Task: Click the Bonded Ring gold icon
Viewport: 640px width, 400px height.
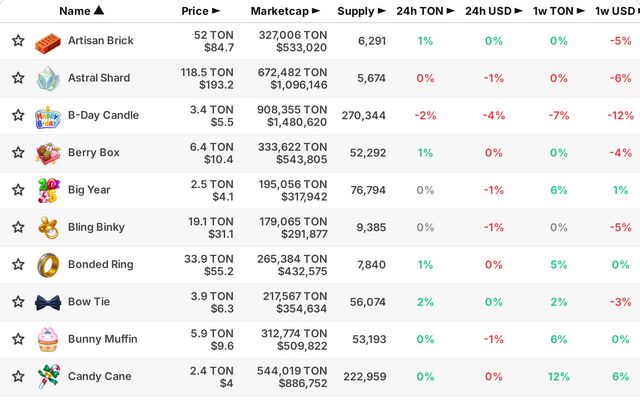Action: tap(48, 265)
